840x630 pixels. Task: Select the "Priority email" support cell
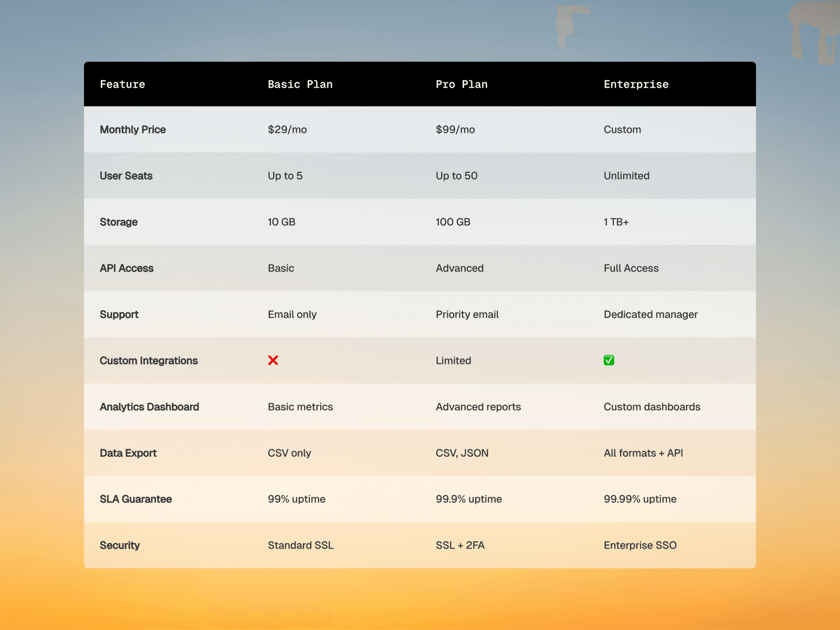point(467,314)
